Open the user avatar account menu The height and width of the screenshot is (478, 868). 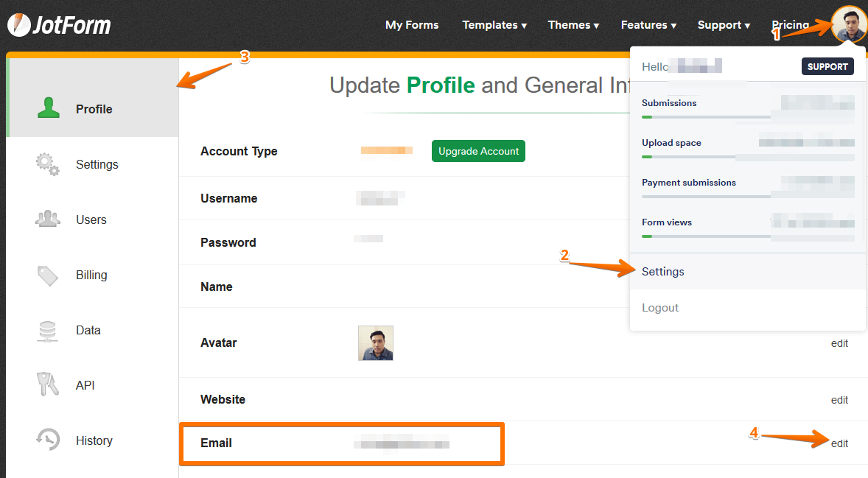pos(848,24)
